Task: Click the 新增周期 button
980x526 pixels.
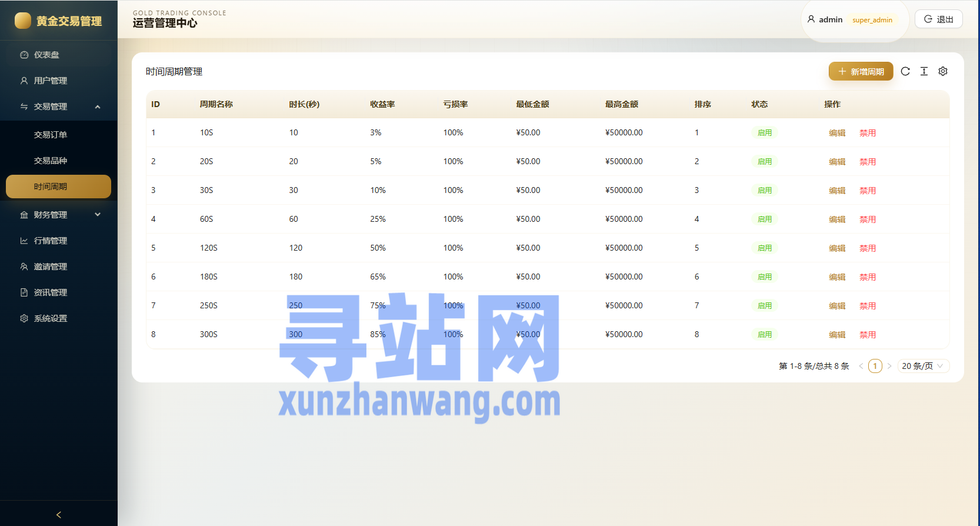Action: tap(861, 71)
